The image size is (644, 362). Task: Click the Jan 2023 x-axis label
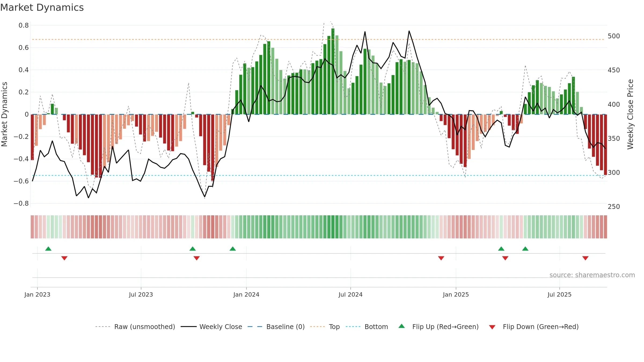37,295
